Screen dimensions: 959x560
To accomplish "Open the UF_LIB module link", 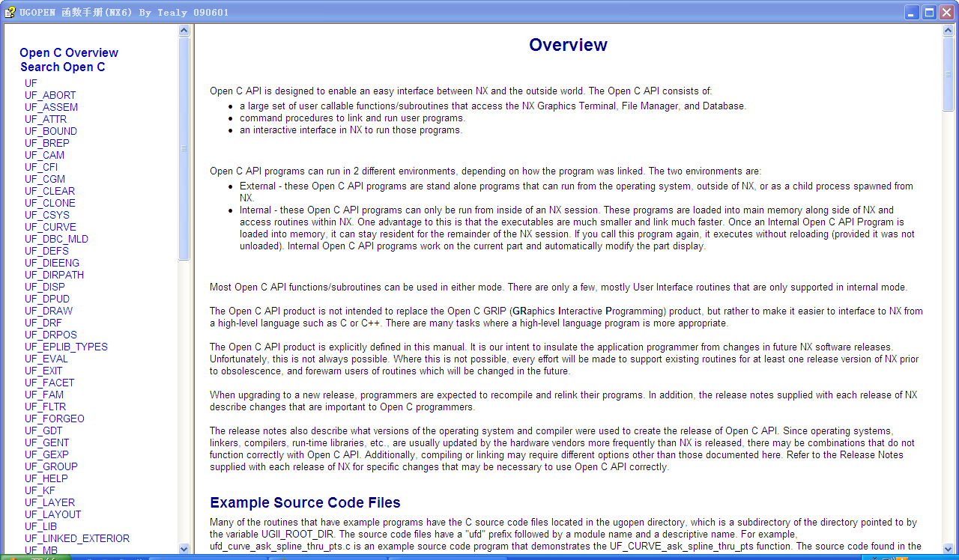I will [x=40, y=526].
